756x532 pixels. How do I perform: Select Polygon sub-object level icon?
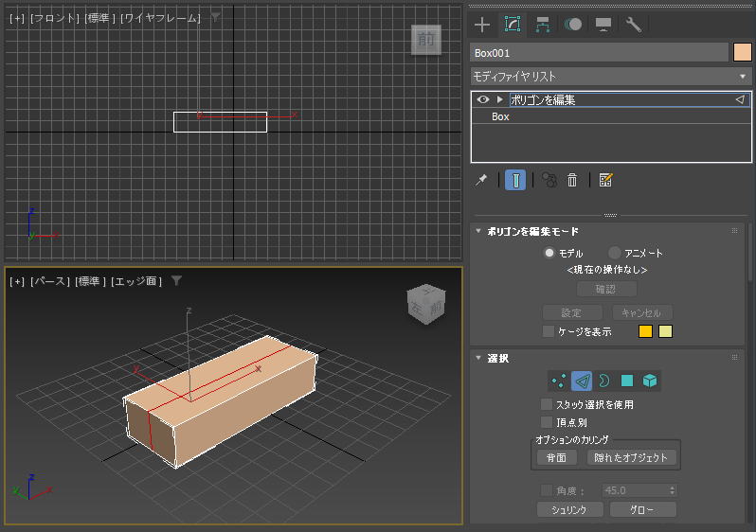(x=627, y=381)
